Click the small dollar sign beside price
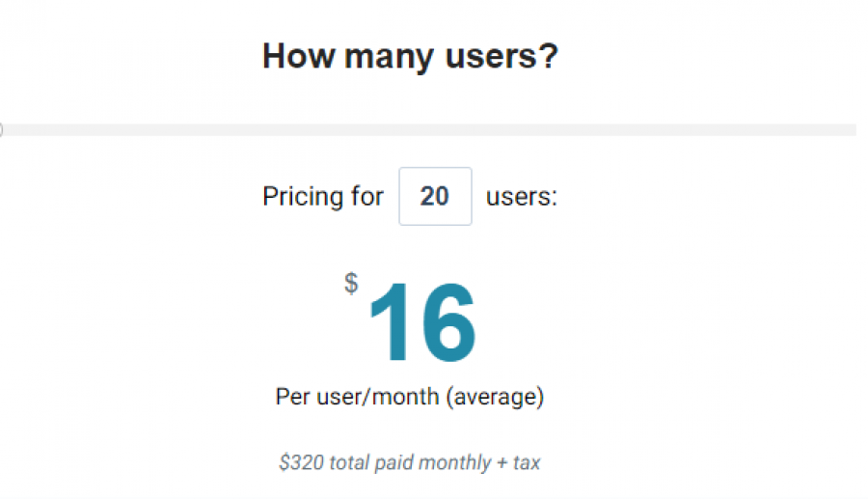 tap(351, 283)
